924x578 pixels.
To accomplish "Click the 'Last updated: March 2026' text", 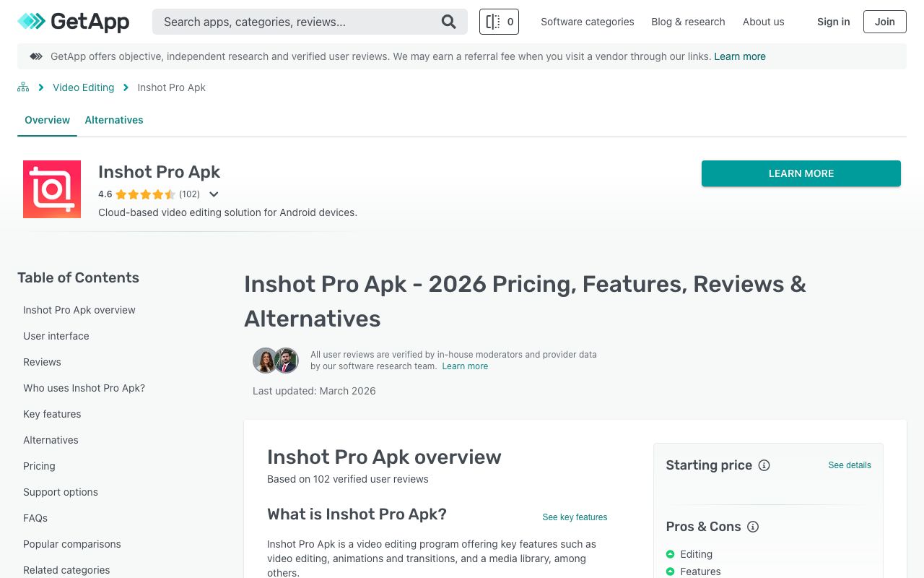I will (314, 391).
